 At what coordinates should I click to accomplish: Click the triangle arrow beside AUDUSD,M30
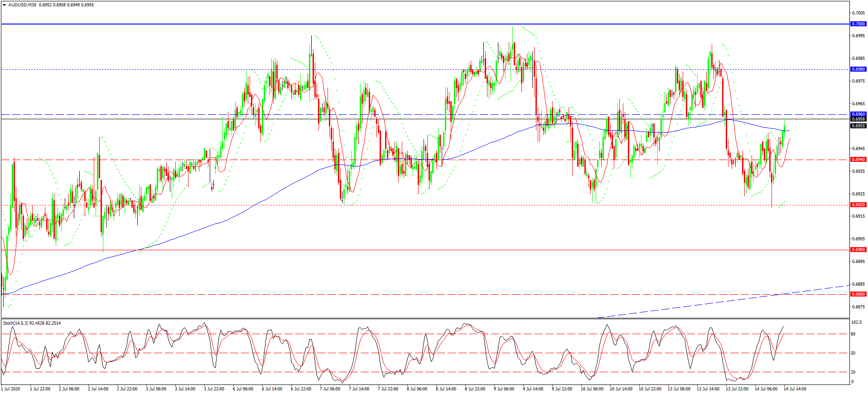[5, 5]
